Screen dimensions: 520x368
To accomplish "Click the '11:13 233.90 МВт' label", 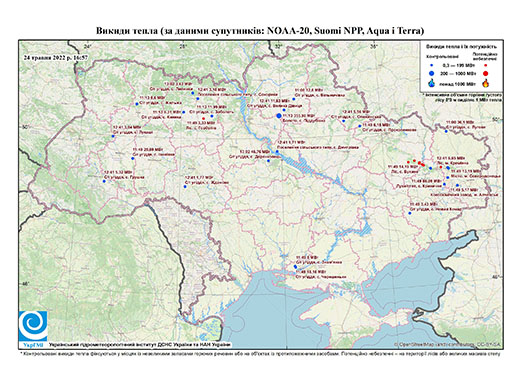I will point(298,116).
